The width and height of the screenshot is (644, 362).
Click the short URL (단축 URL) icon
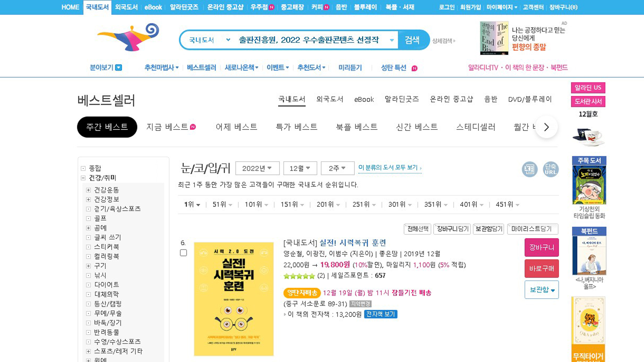pyautogui.click(x=550, y=169)
